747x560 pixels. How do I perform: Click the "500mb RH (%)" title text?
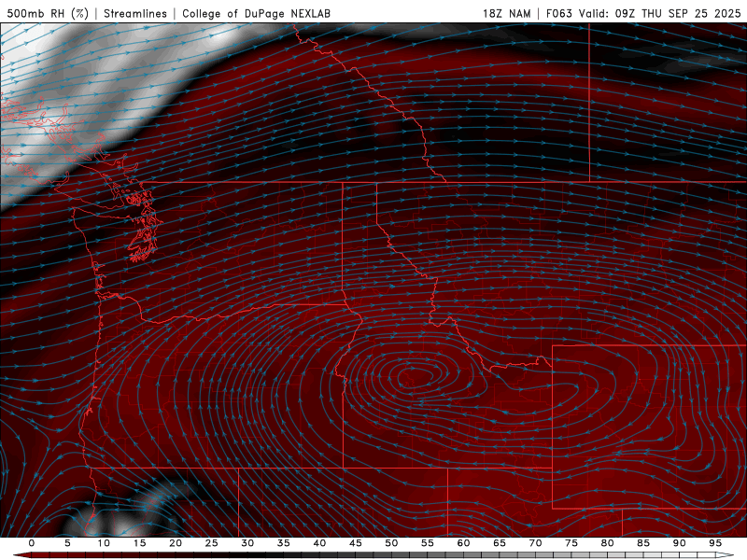[x=48, y=13]
